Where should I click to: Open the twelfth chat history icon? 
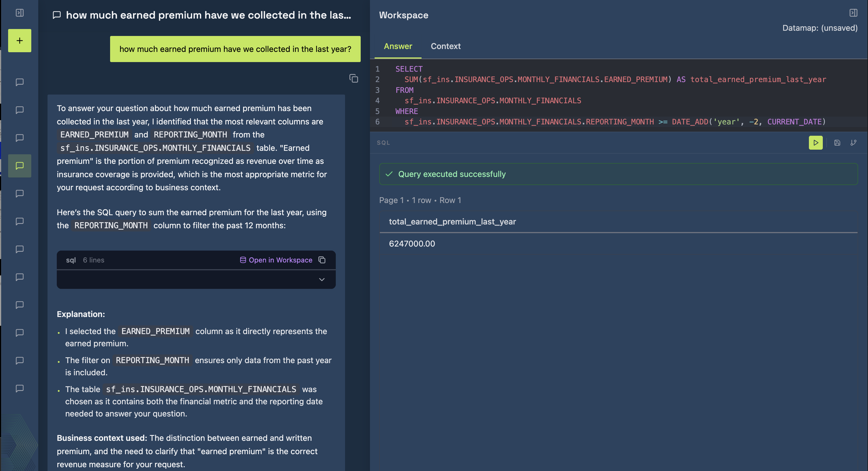(19, 388)
